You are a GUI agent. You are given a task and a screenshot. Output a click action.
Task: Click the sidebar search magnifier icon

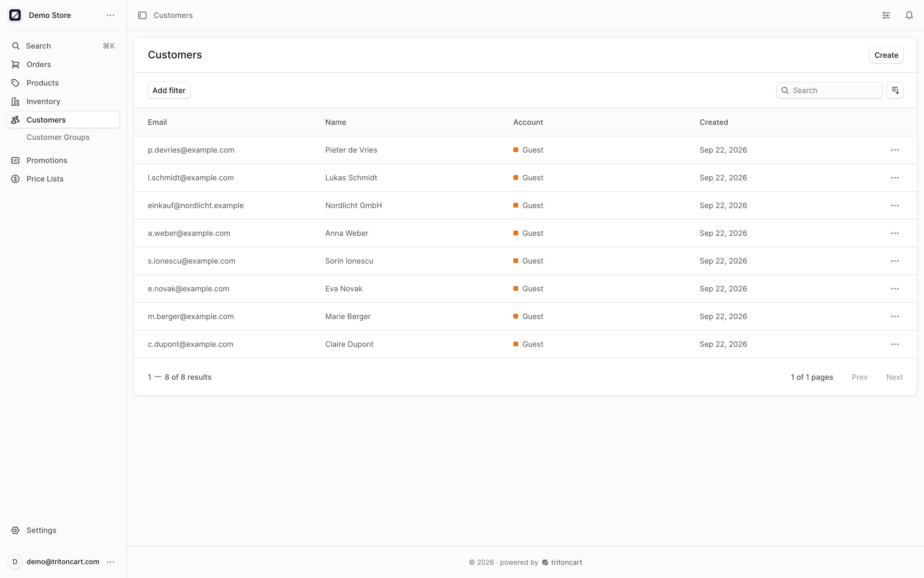[x=16, y=46]
